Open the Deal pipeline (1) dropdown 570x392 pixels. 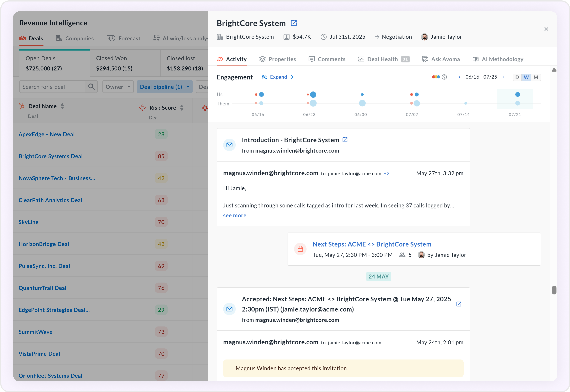point(165,87)
